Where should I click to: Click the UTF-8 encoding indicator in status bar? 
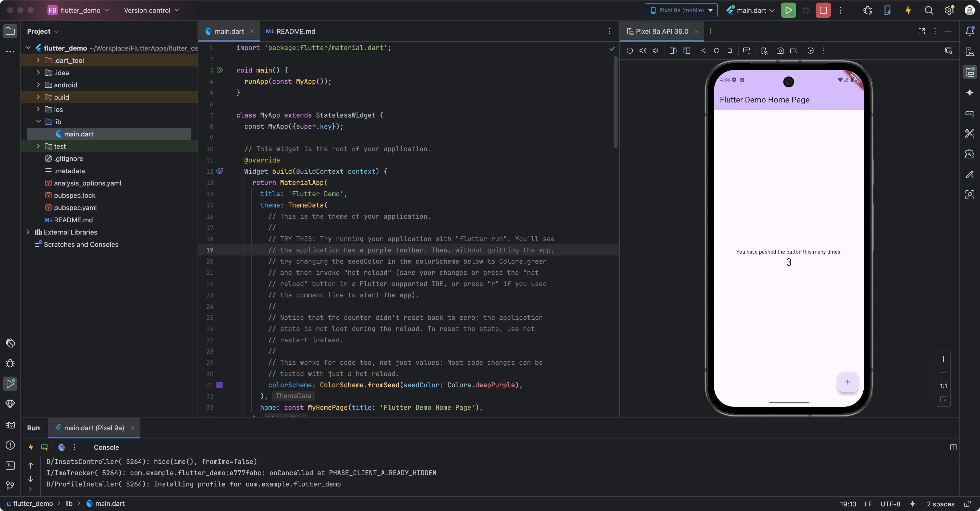890,503
